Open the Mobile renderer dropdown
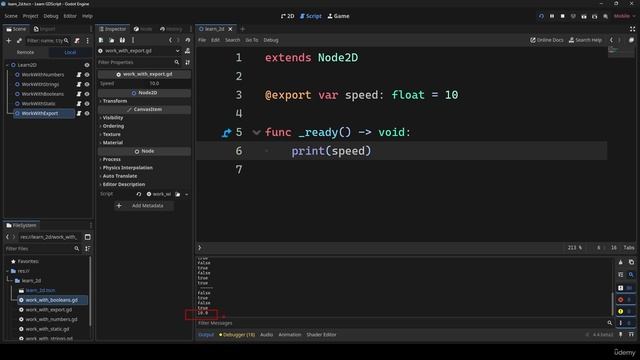Screen dimensions: 640x360 click(x=624, y=16)
